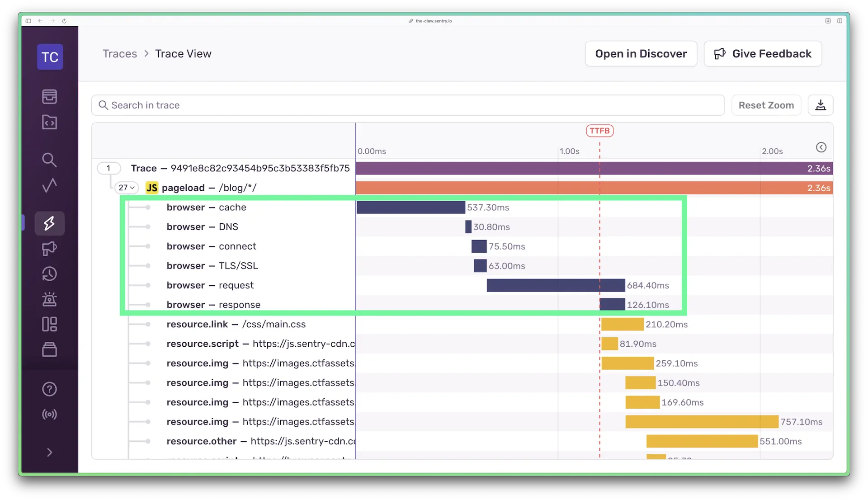Focus the Search in trace field

408,105
